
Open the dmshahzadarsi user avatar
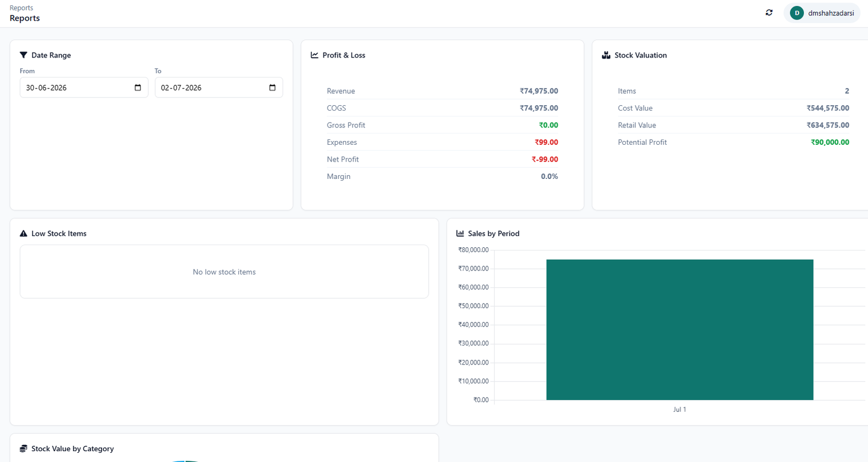click(x=796, y=13)
